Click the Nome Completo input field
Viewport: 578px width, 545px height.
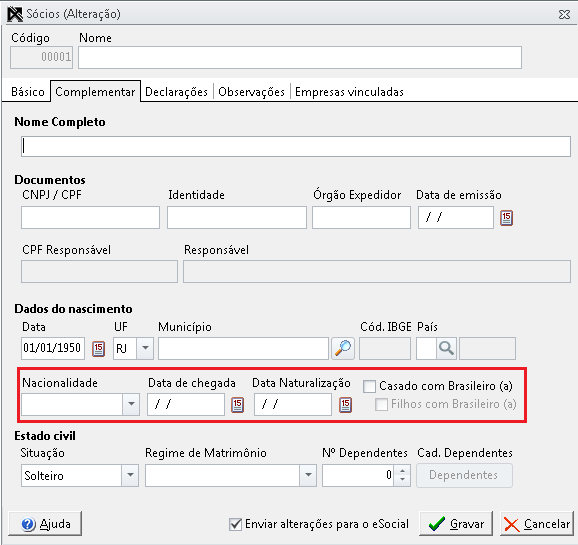click(x=296, y=146)
